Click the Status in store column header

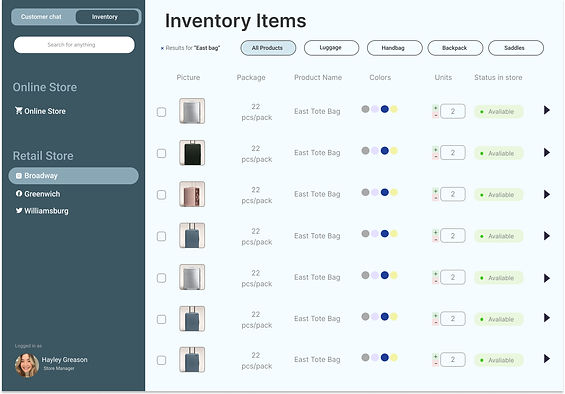click(498, 77)
